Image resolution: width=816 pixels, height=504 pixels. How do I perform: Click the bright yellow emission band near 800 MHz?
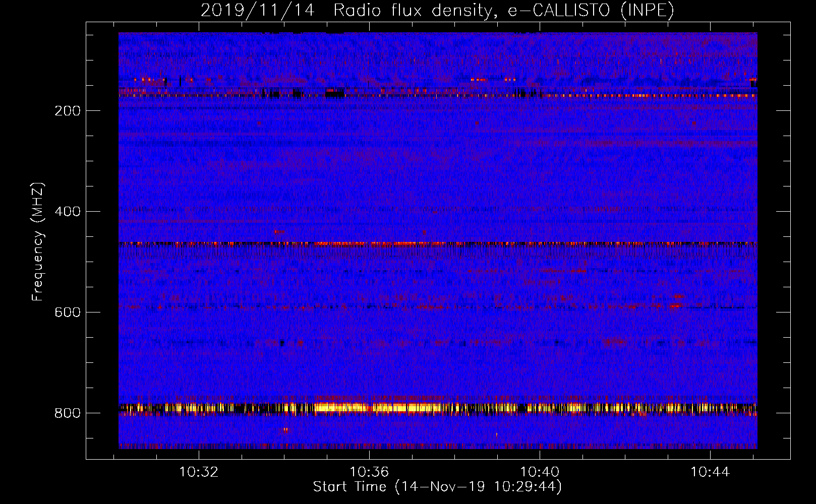click(438, 408)
